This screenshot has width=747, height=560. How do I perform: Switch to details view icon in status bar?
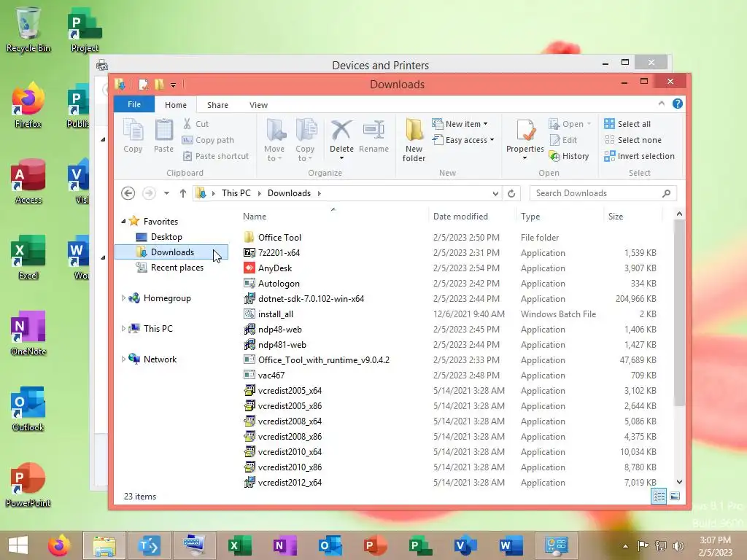(x=659, y=496)
